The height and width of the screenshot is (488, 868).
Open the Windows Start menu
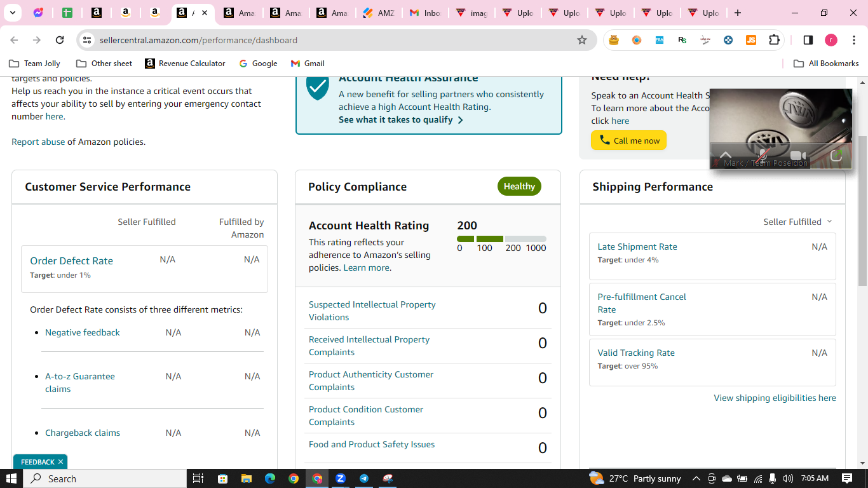[11, 478]
